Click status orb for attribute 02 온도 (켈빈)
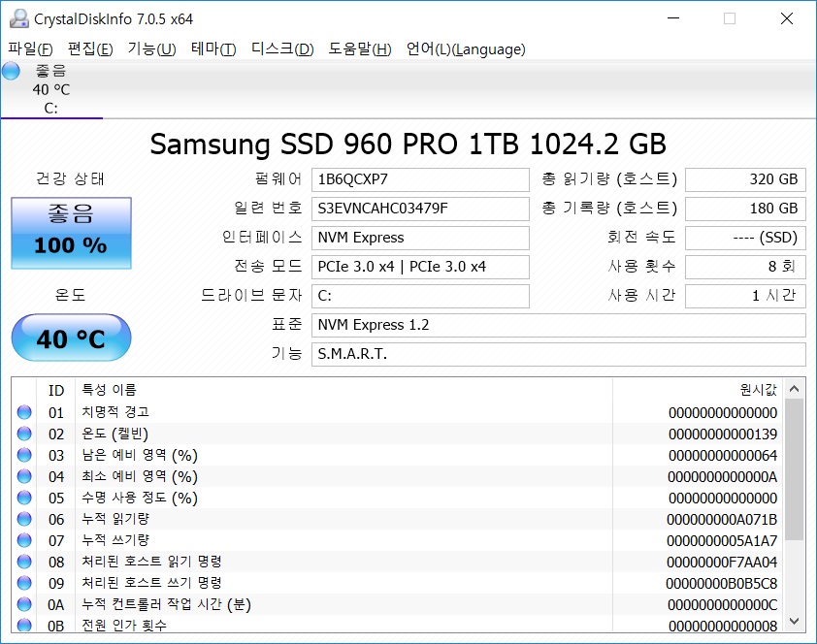Screen dimensions: 817x644 point(24,434)
